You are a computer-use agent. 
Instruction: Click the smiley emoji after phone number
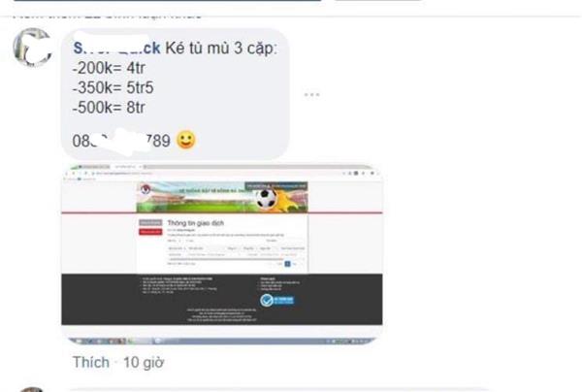pyautogui.click(x=186, y=140)
